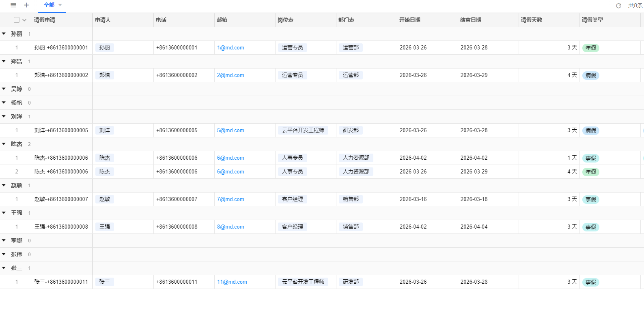Screen dimensions: 644x321
Task: Collapse the 王强 group
Action: tap(4, 213)
